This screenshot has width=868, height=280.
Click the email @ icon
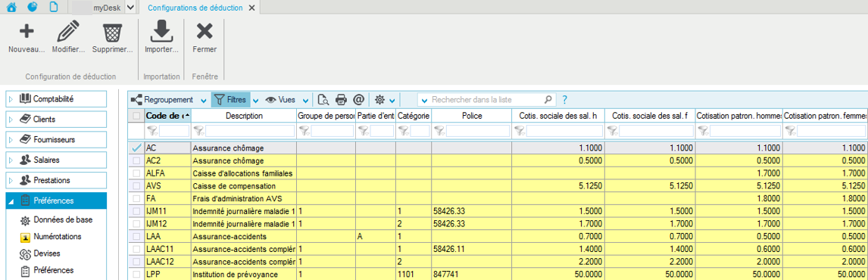pyautogui.click(x=358, y=100)
